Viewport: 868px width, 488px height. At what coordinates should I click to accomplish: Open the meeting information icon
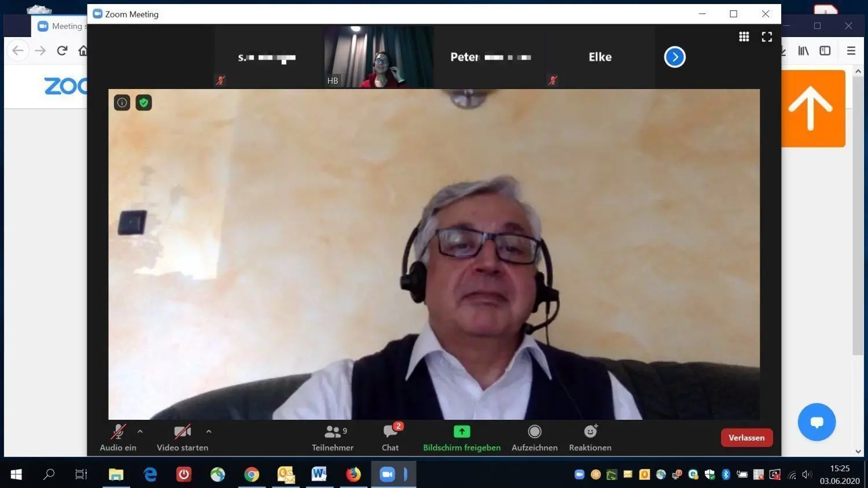pos(122,103)
